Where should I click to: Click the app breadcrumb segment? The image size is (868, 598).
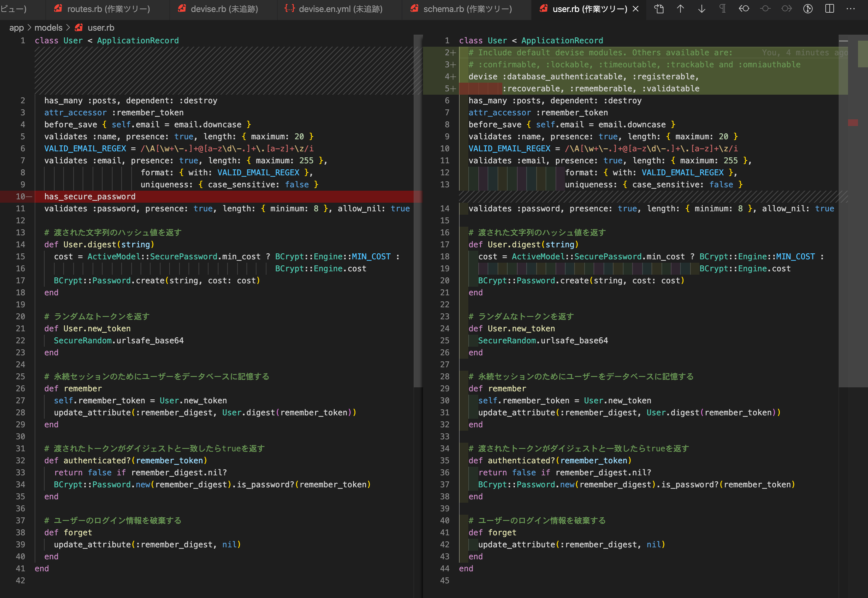16,28
